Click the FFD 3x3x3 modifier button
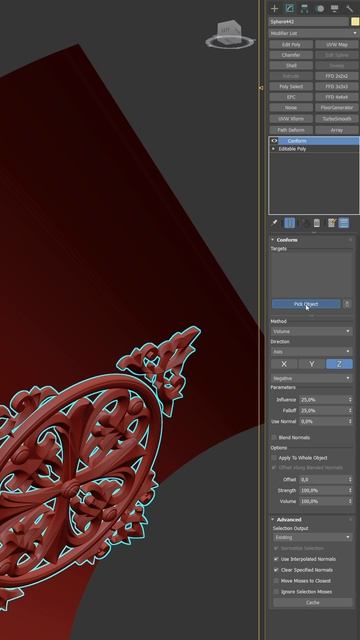Viewport: 360px width, 640px height. click(x=337, y=87)
